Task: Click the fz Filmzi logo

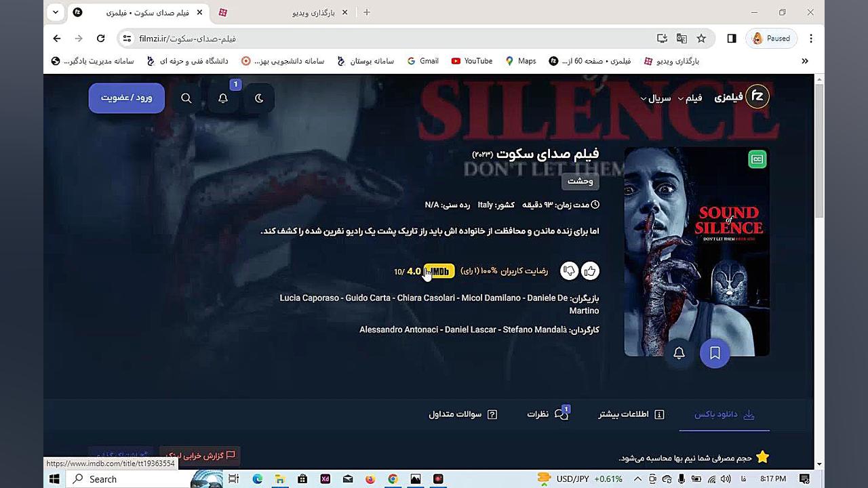Action: 757,96
